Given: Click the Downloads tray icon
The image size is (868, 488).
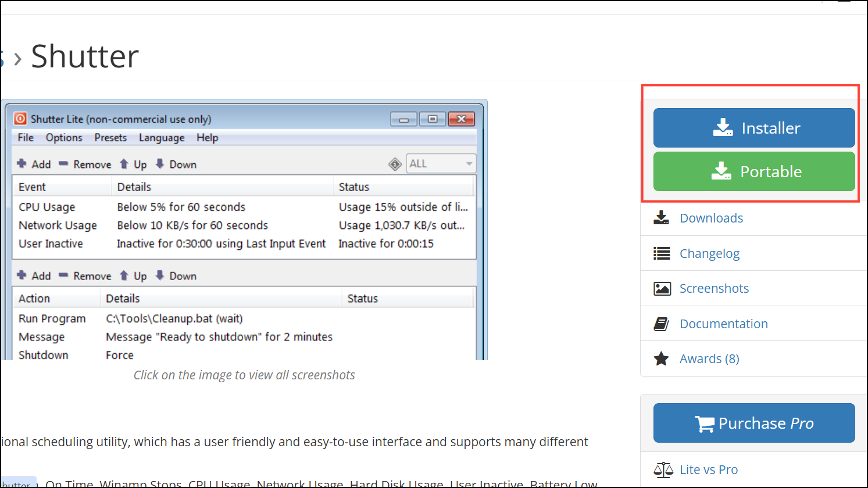Looking at the screenshot, I should (x=662, y=218).
